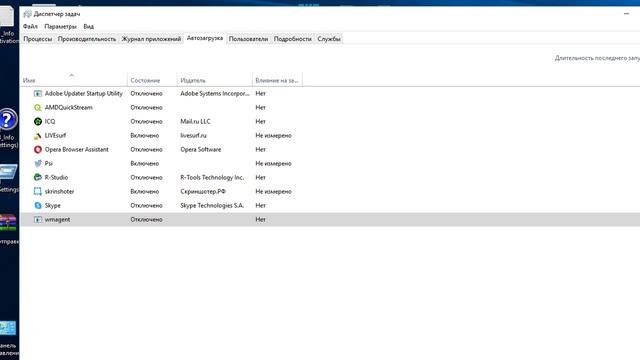
Task: Click the Task Manager title bar icon
Action: tap(27, 14)
